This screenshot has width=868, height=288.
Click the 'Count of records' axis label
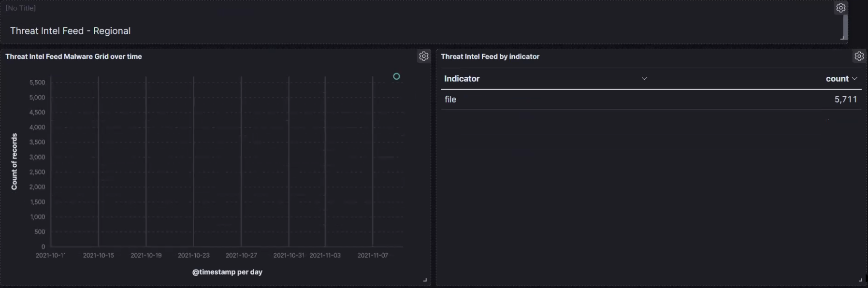pos(14,161)
